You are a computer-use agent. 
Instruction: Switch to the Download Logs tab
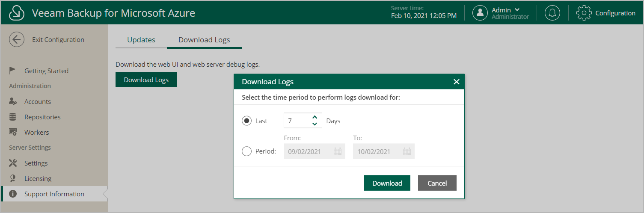tap(204, 40)
